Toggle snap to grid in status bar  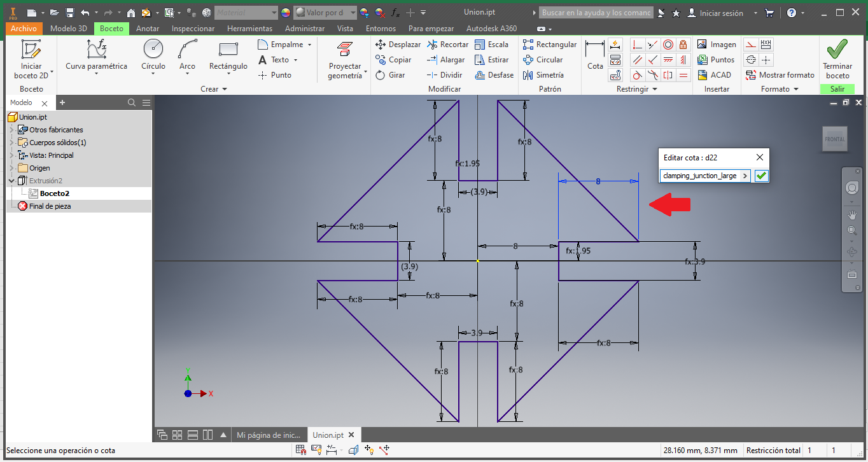point(301,450)
